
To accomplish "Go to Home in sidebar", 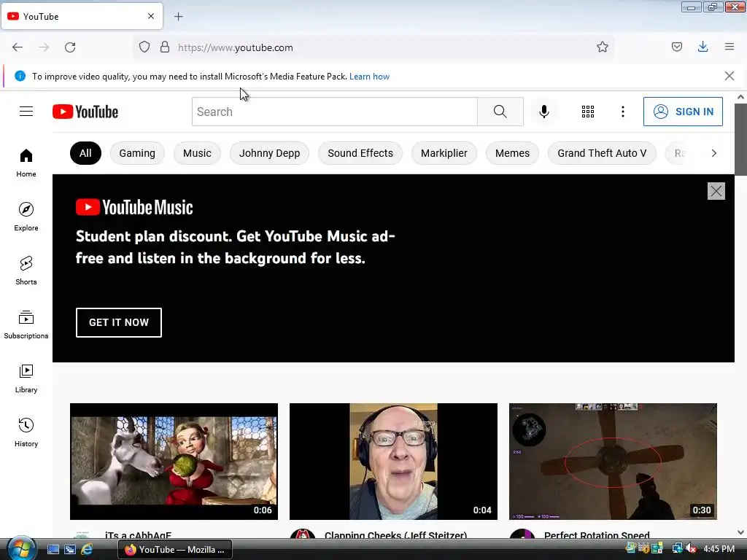I will pyautogui.click(x=26, y=163).
